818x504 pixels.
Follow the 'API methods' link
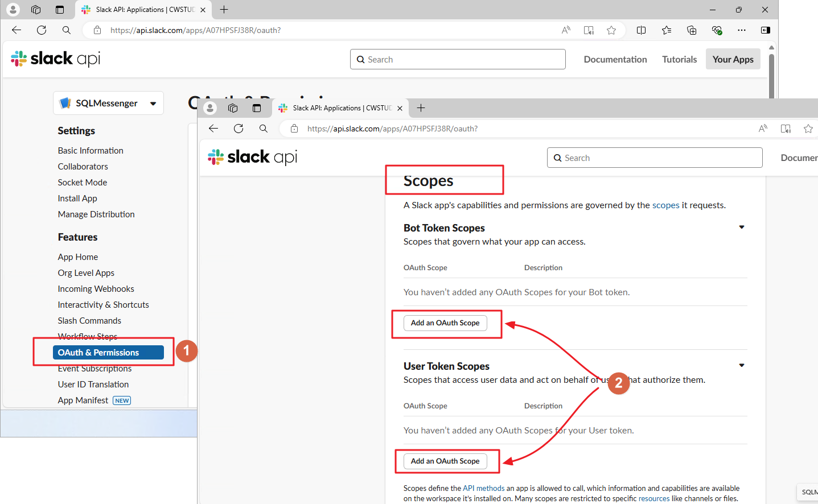[x=483, y=488]
